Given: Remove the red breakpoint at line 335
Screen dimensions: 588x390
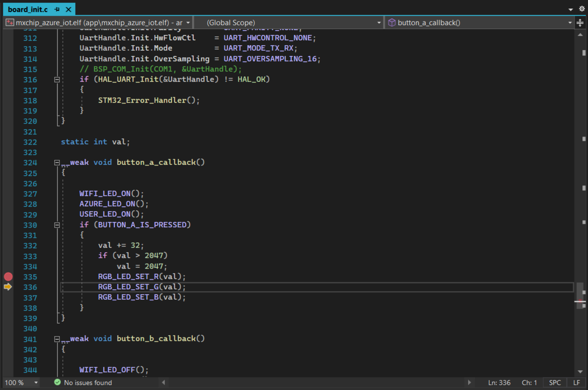Looking at the screenshot, I should [x=8, y=276].
